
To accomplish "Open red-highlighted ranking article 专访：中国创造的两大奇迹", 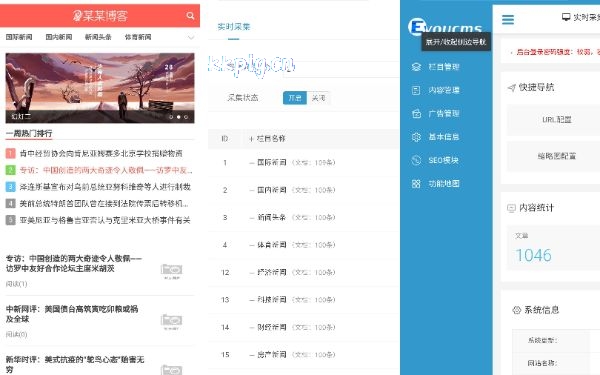I will [106, 170].
